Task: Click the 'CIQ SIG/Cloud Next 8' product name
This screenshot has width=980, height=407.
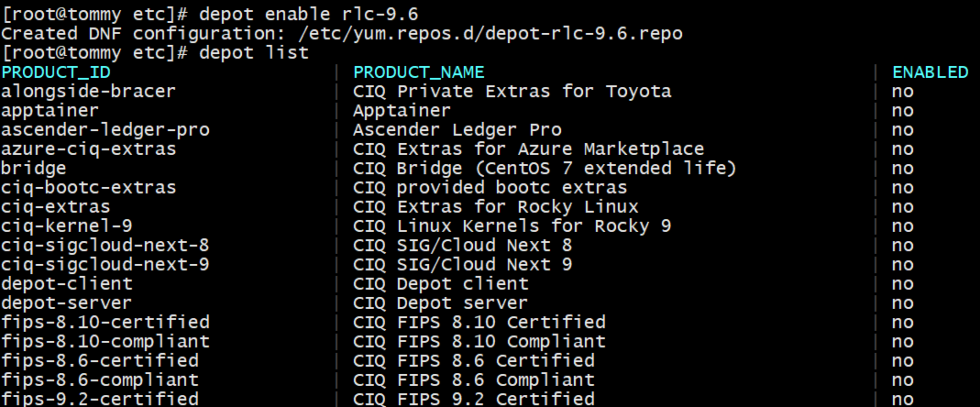Action: pyautogui.click(x=463, y=245)
